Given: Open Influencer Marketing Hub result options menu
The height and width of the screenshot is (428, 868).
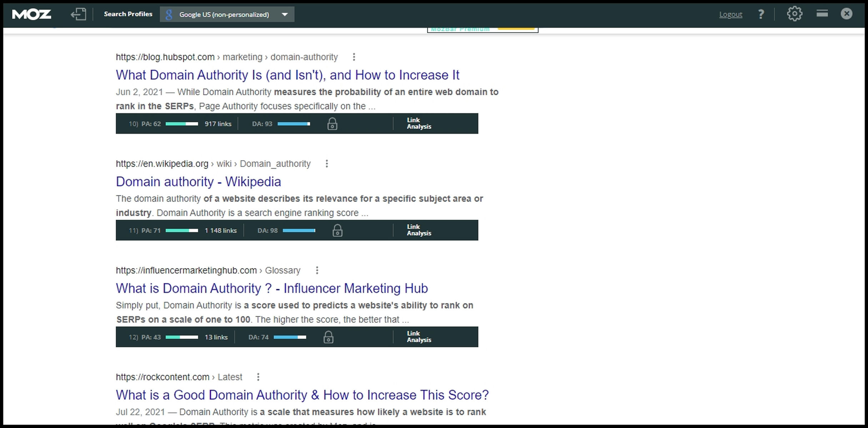Looking at the screenshot, I should 317,270.
